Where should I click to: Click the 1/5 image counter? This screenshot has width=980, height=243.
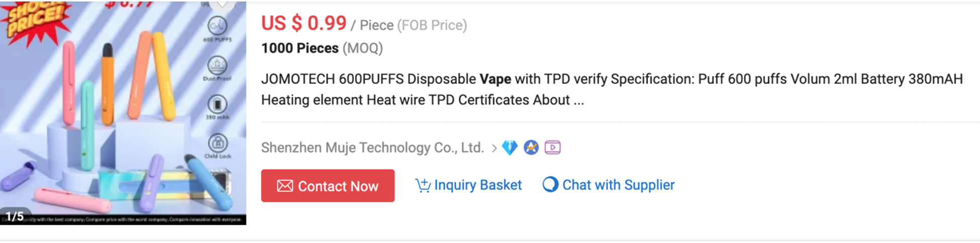point(15,216)
